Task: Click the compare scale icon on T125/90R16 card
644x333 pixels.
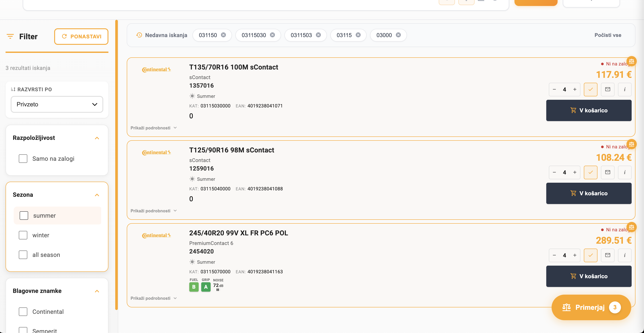Action: tap(631, 144)
